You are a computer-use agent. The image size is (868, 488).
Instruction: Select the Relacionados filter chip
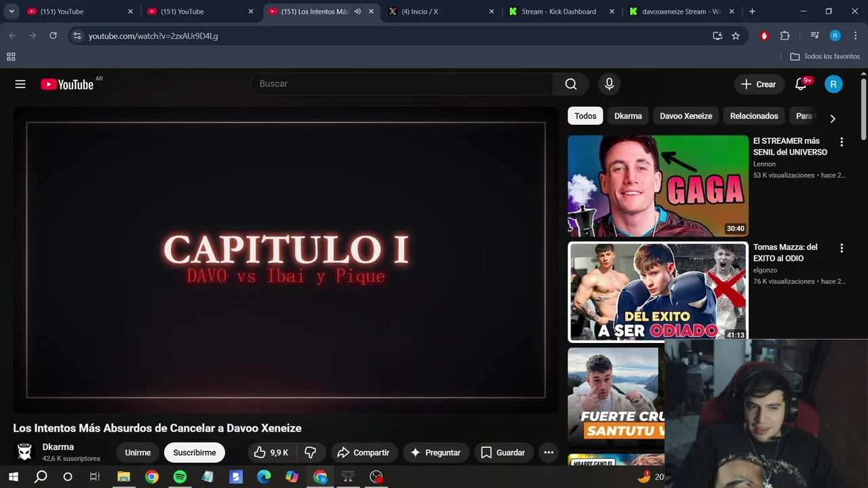754,116
